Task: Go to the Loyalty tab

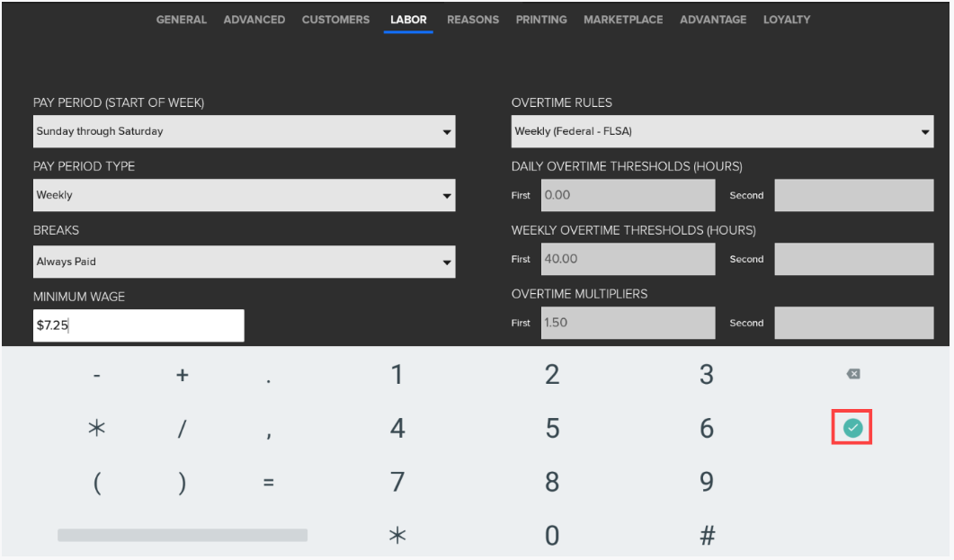Action: (x=787, y=20)
